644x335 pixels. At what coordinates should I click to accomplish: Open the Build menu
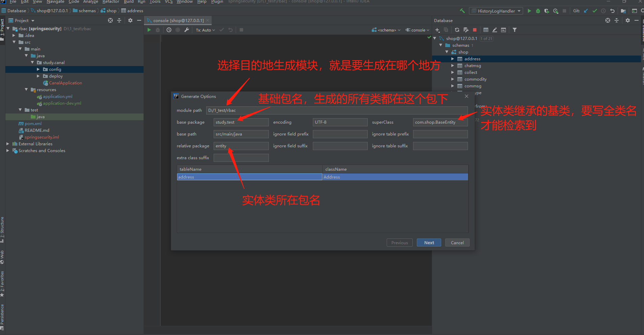pyautogui.click(x=129, y=2)
